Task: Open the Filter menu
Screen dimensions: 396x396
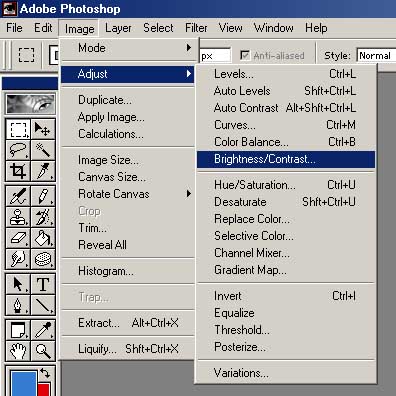Action: tap(196, 28)
